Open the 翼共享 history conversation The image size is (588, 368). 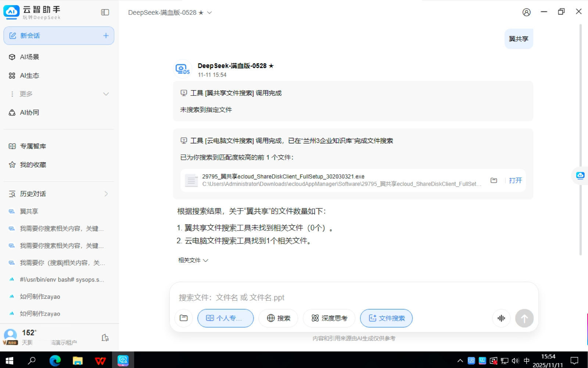[59, 211]
